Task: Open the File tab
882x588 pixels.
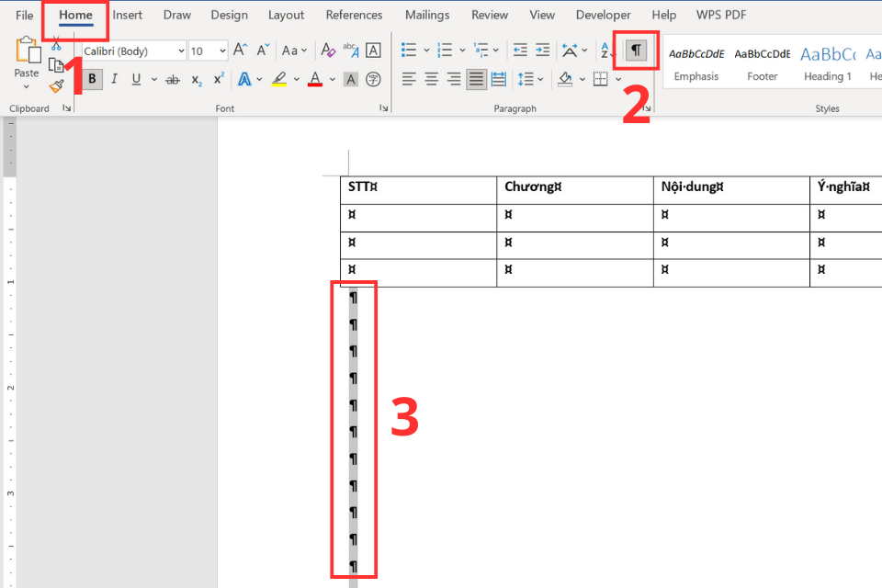Action: 24,16
